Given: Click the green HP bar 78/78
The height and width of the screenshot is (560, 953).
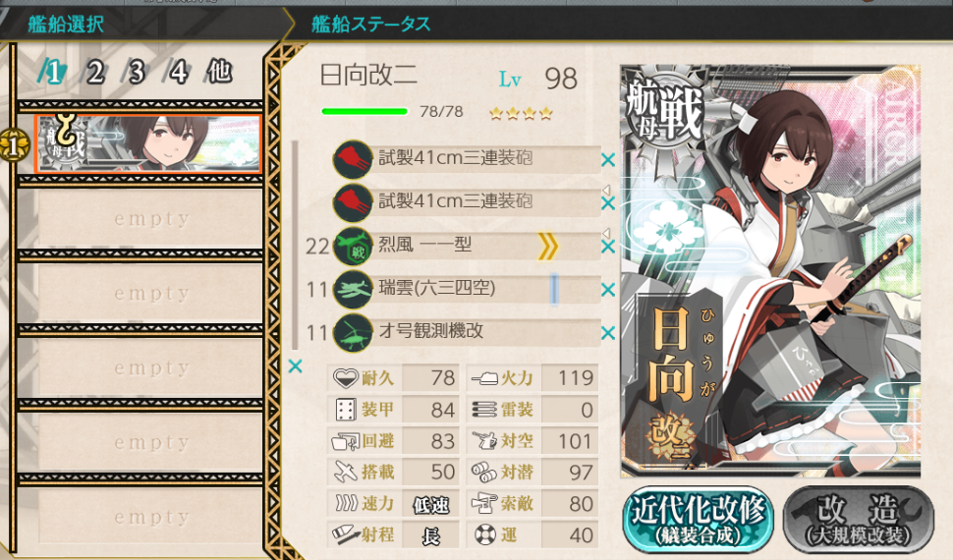Looking at the screenshot, I should tap(364, 111).
